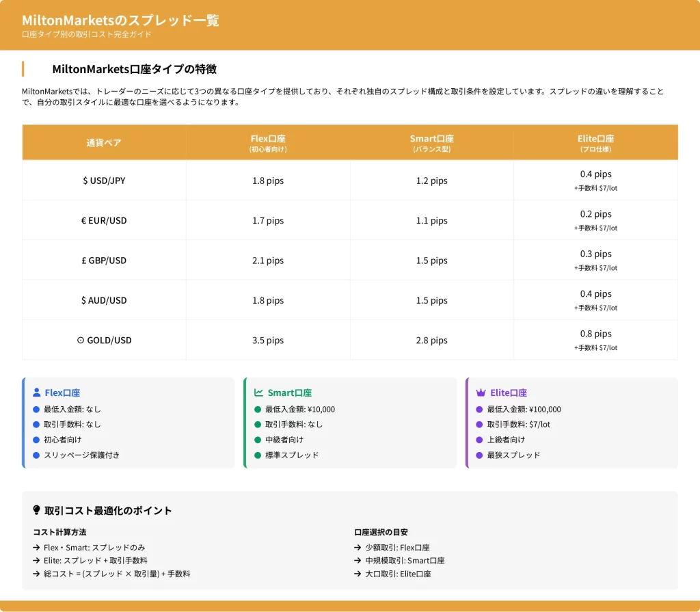Click the 通貨ペア column header
The height and width of the screenshot is (612, 700).
point(104,143)
